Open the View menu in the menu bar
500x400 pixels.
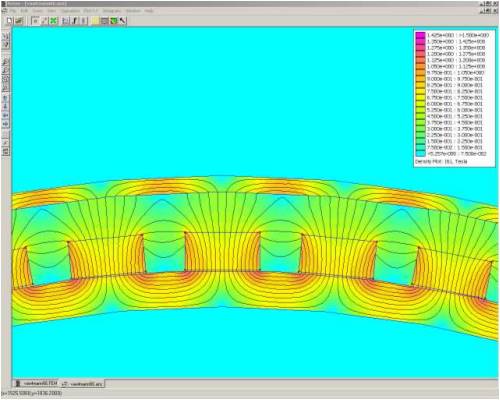[52, 11]
